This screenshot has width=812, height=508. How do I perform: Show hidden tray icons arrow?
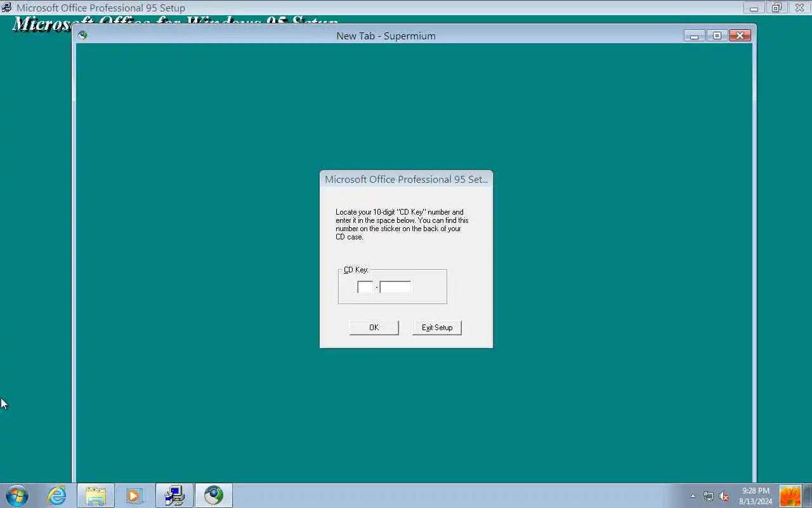[x=693, y=496]
